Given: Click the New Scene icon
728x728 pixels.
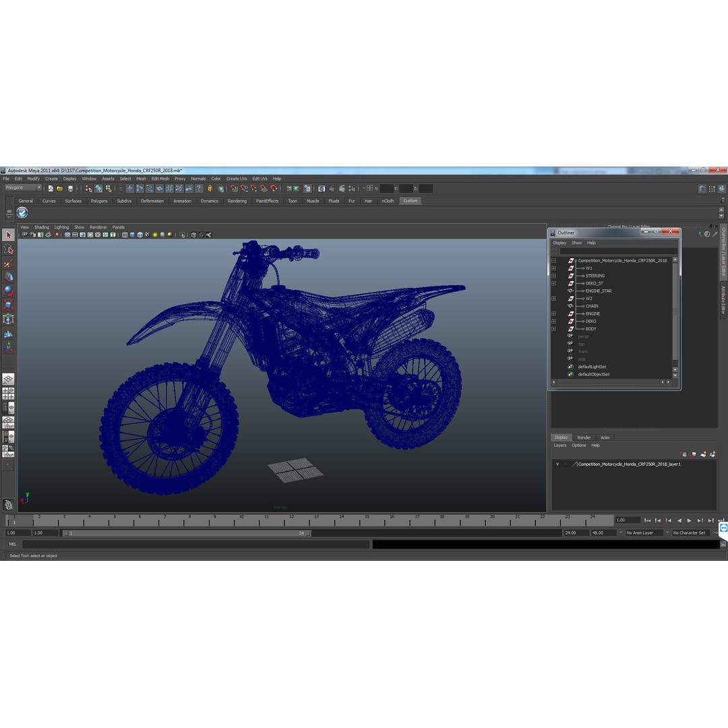Looking at the screenshot, I should tap(51, 189).
